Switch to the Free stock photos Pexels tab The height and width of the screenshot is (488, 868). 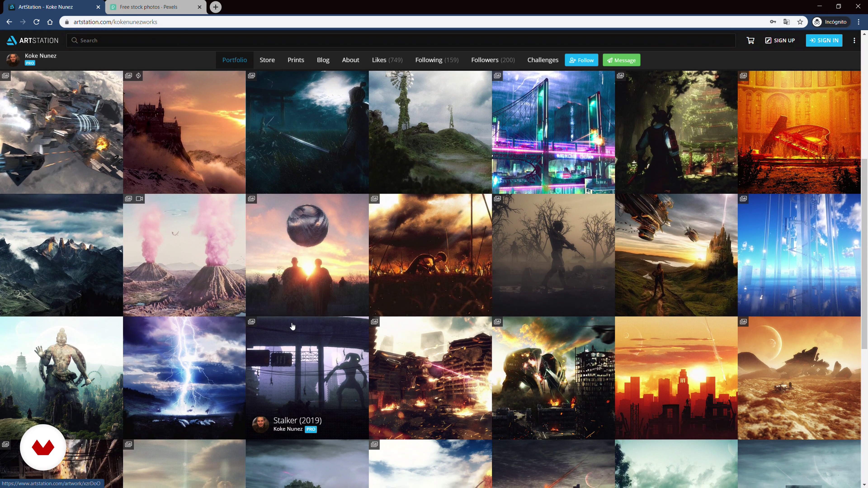[155, 7]
